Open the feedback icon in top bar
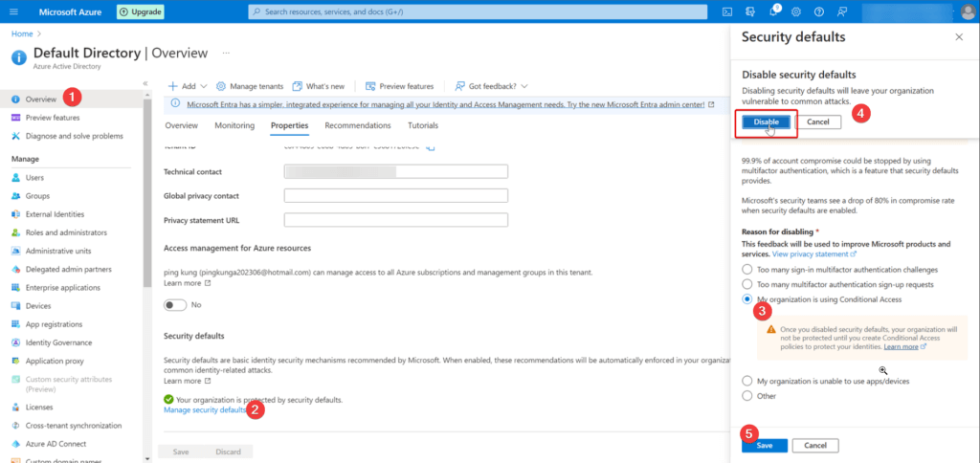The width and height of the screenshot is (980, 463). (842, 11)
